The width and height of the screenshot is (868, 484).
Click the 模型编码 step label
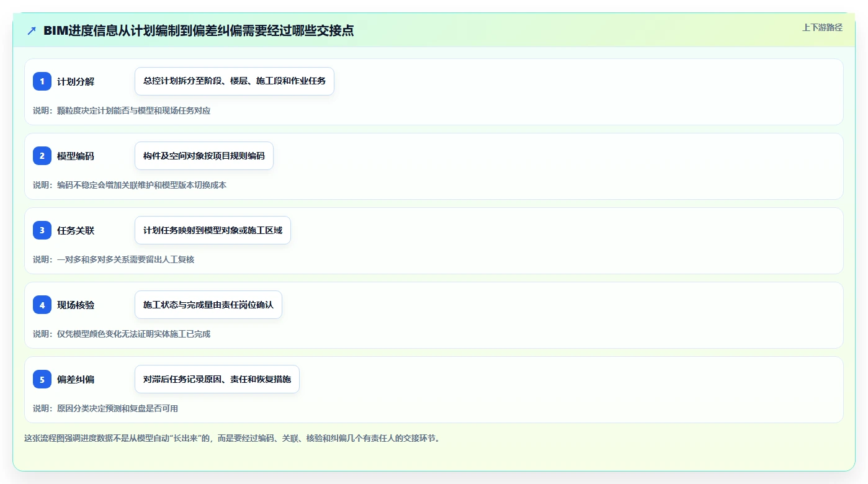(76, 156)
